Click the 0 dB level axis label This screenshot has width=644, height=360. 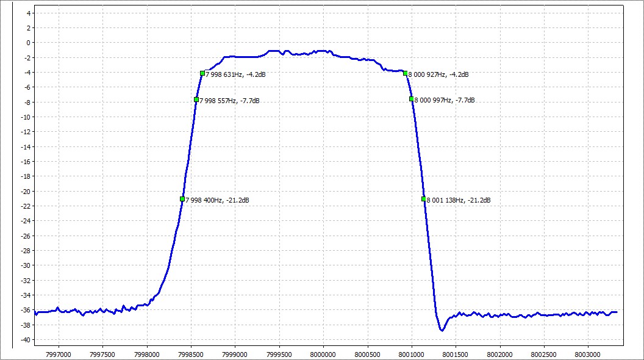[28, 43]
